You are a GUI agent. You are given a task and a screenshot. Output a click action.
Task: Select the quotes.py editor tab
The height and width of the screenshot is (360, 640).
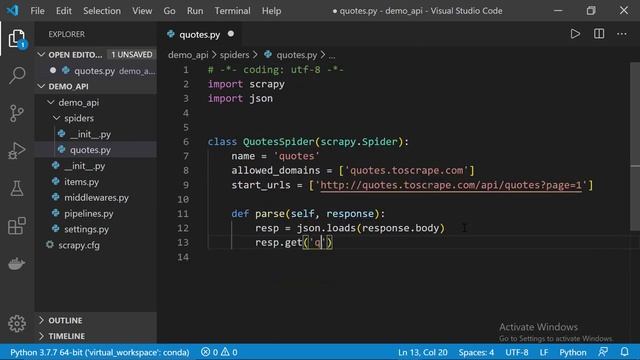point(200,34)
